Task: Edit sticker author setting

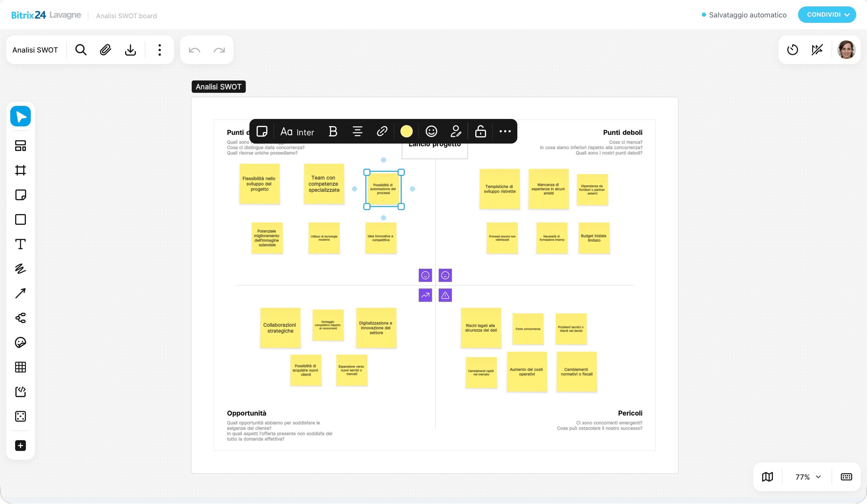Action: tap(456, 131)
